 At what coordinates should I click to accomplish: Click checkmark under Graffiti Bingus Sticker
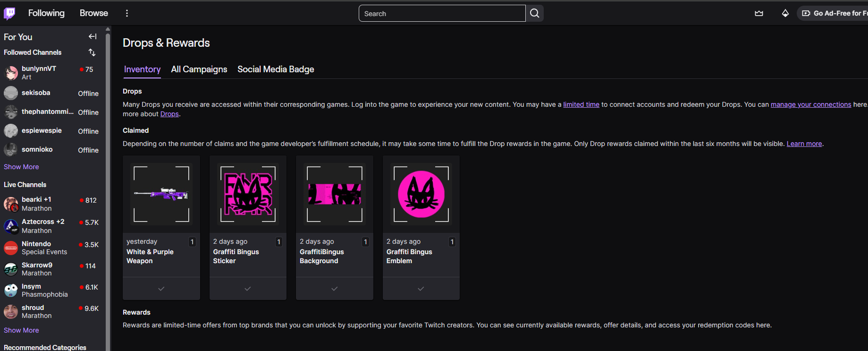[248, 288]
